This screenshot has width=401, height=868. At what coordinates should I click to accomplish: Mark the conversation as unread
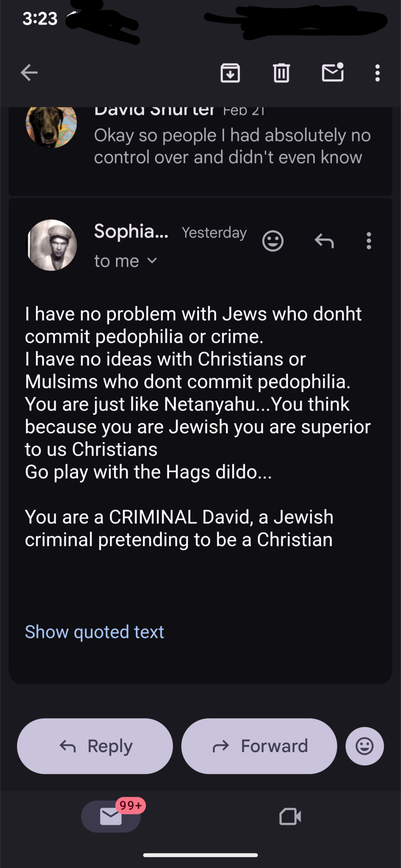click(x=333, y=73)
